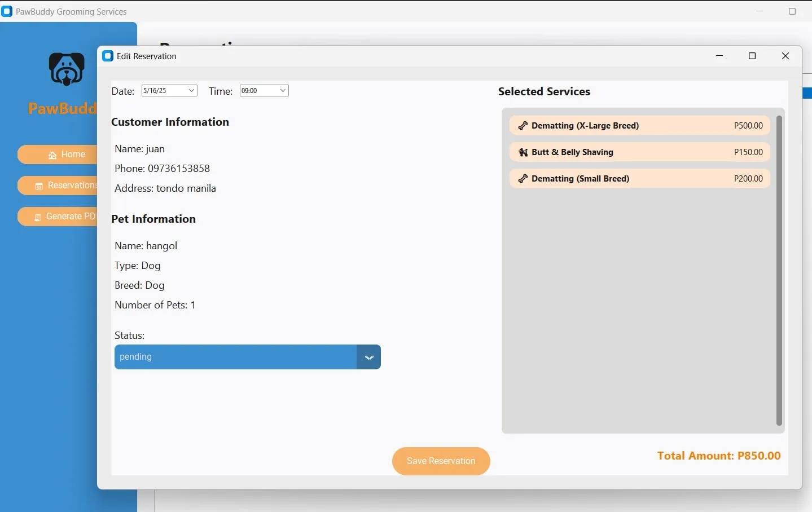812x512 pixels.
Task: Close the Edit Reservation dialog
Action: [785, 56]
